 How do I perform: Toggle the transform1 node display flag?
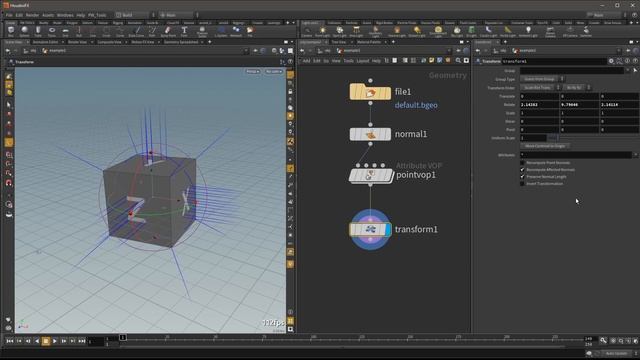388,229
